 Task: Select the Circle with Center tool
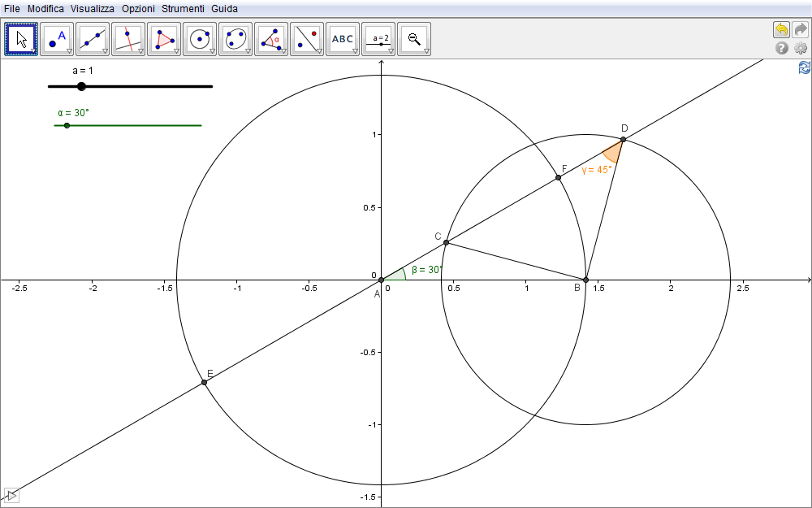[200, 38]
